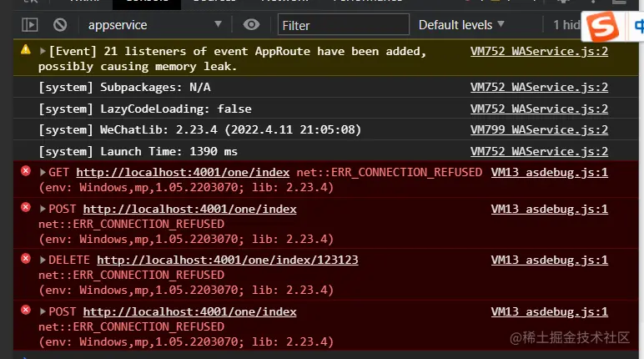Open VM752 WAService.js:2 link on warning row

pyautogui.click(x=539, y=52)
